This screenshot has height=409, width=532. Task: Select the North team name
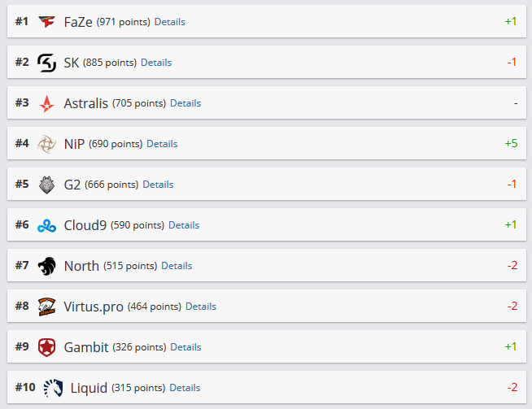[81, 266]
